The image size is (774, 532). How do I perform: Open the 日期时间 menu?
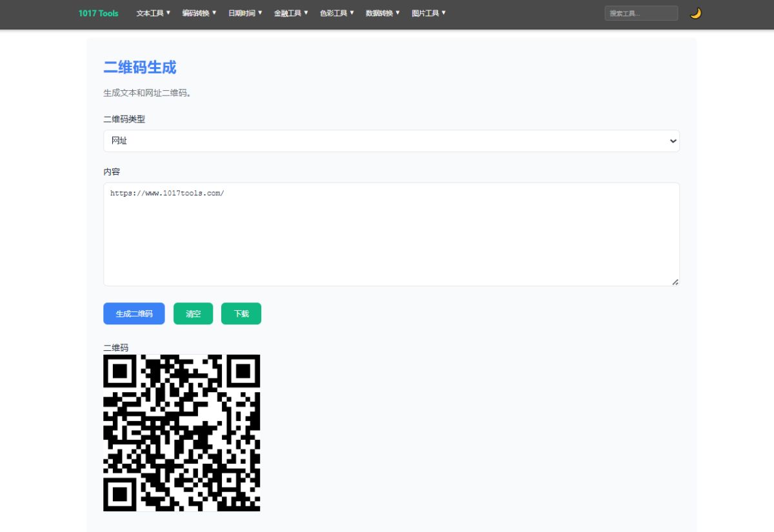click(x=244, y=13)
